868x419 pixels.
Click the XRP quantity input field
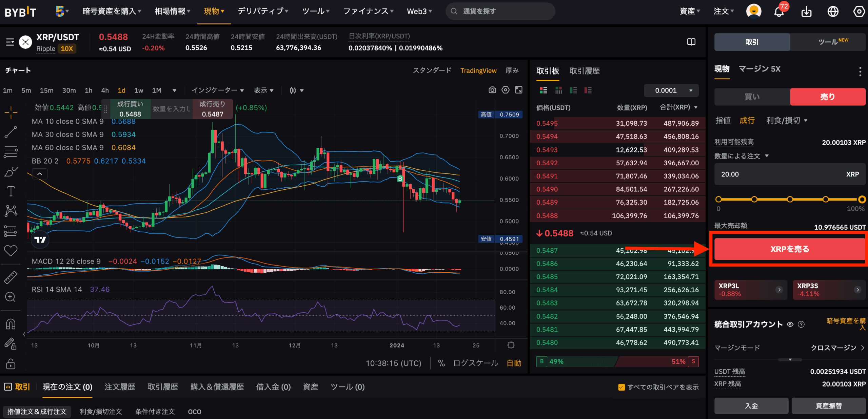click(790, 174)
